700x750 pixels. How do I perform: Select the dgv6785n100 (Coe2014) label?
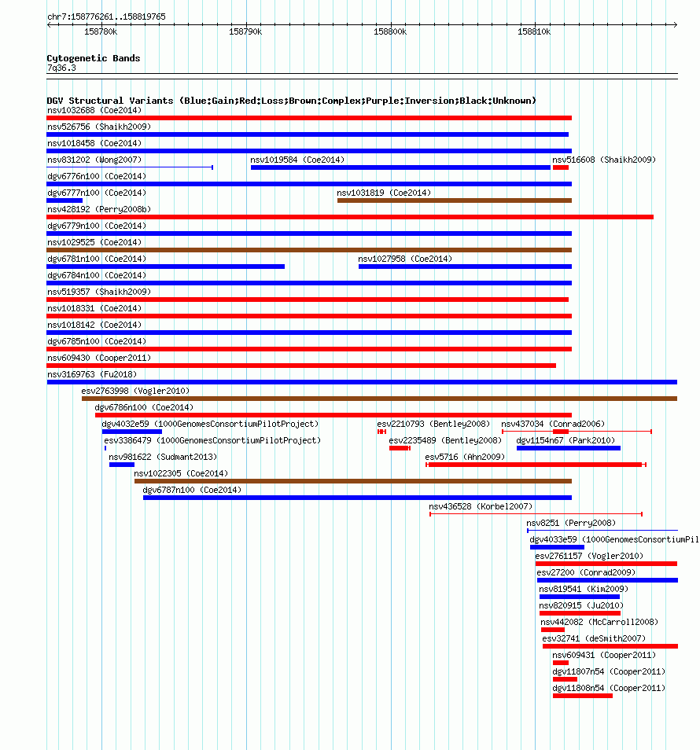click(97, 341)
